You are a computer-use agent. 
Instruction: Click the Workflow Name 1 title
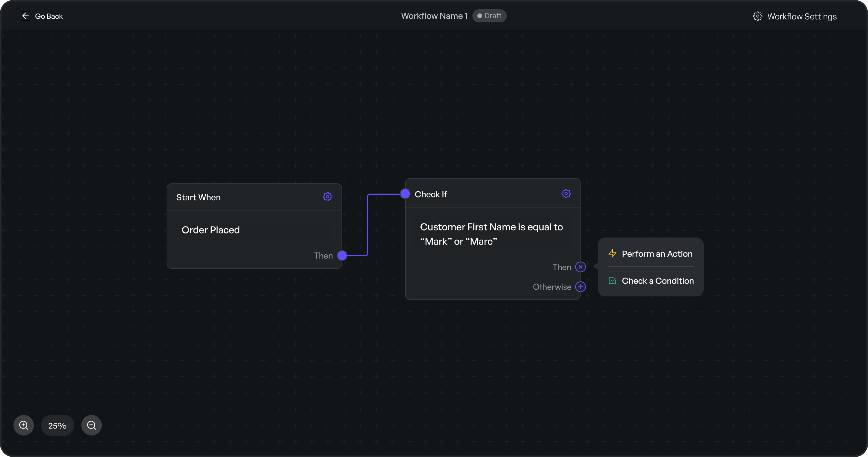click(x=434, y=16)
